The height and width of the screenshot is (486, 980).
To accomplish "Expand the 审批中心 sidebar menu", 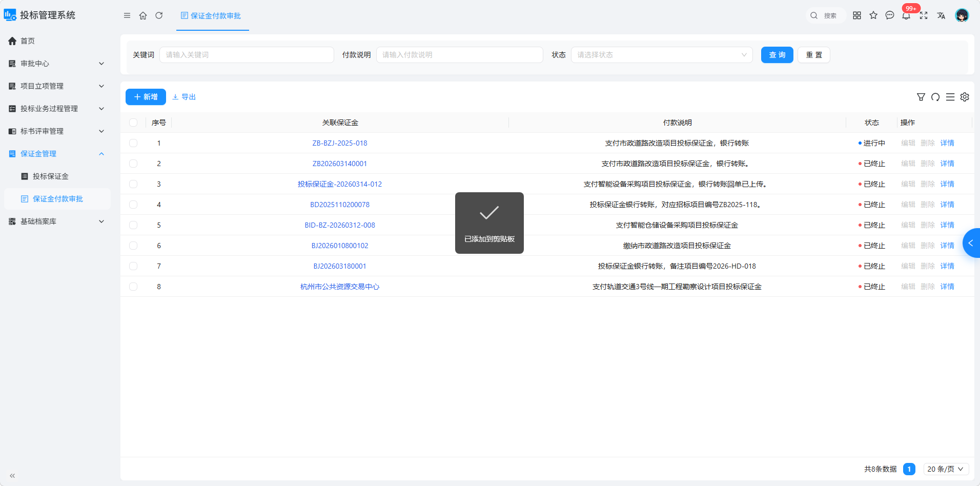I will click(x=57, y=64).
